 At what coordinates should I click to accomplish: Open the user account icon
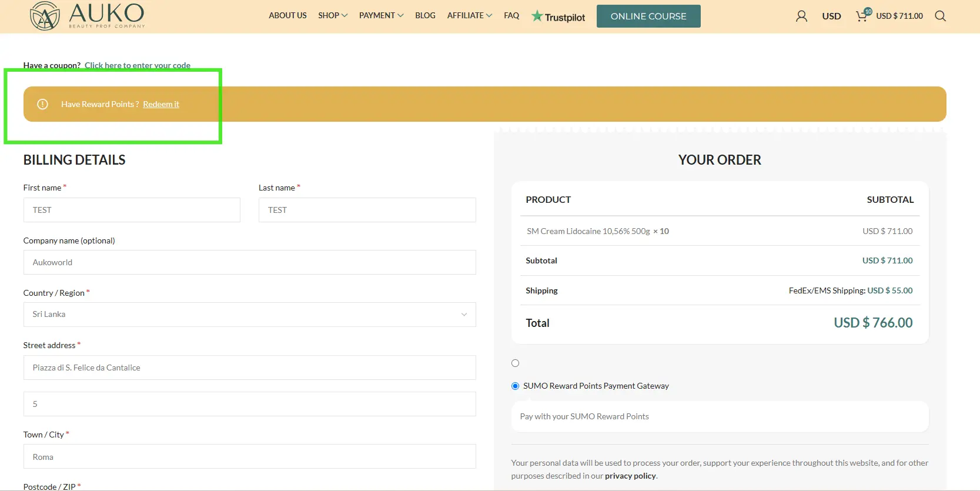(801, 16)
